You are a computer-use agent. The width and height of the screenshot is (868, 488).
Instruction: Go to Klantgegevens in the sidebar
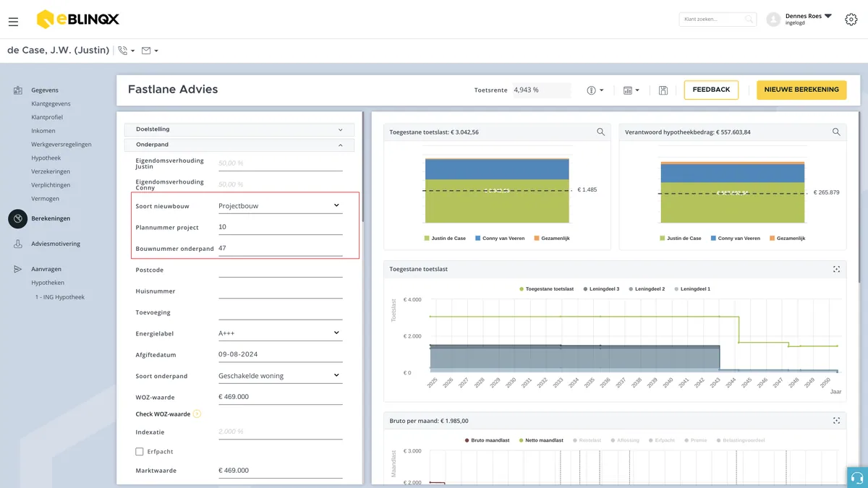(x=51, y=104)
